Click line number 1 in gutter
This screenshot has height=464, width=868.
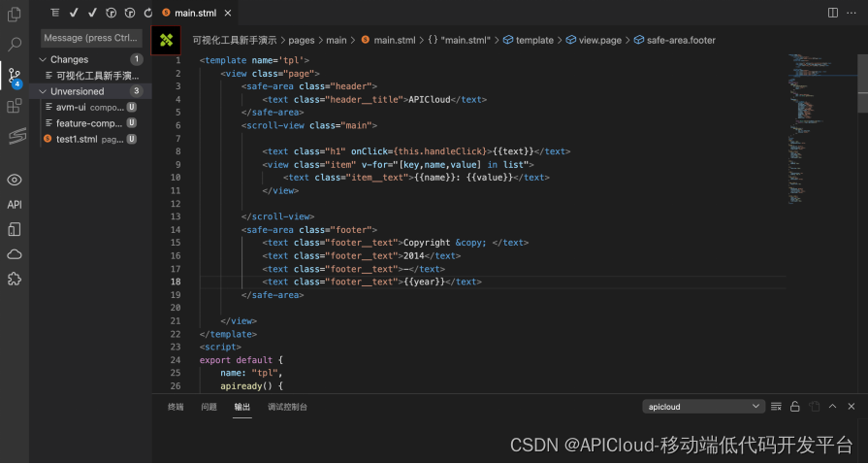(x=177, y=60)
